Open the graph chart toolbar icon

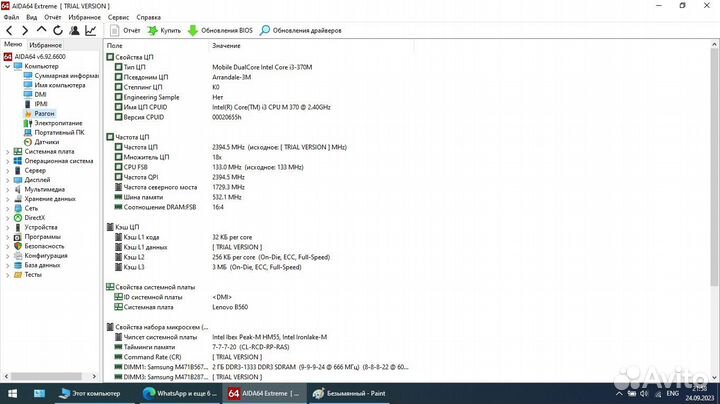pos(90,31)
